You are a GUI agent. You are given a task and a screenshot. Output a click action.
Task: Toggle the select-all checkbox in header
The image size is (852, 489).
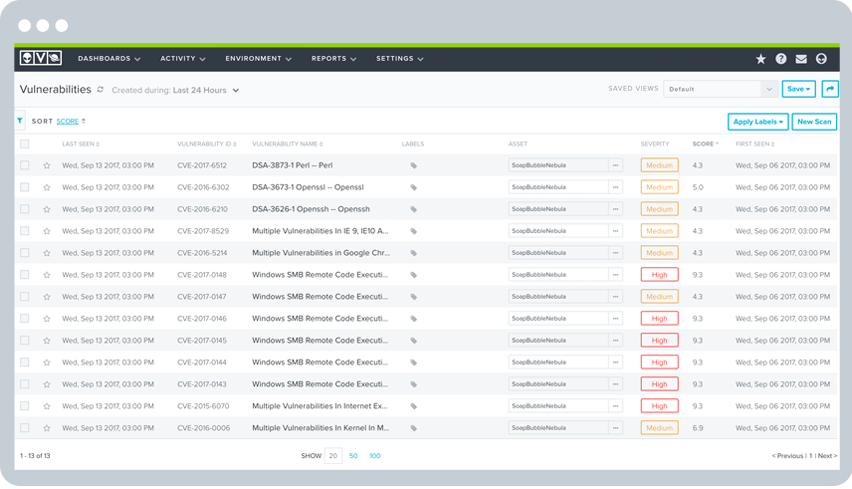click(25, 144)
